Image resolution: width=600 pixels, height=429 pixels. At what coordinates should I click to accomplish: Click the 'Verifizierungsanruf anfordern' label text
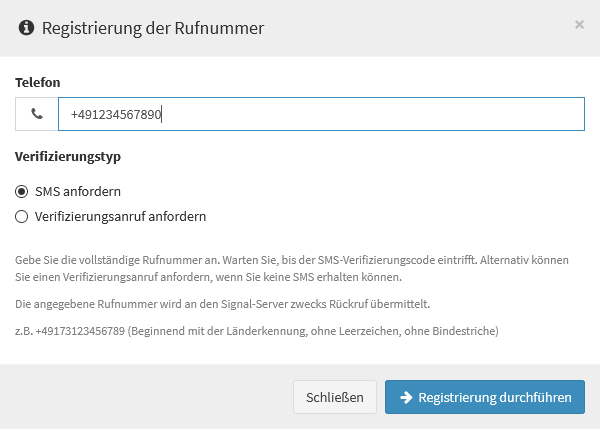click(x=121, y=217)
